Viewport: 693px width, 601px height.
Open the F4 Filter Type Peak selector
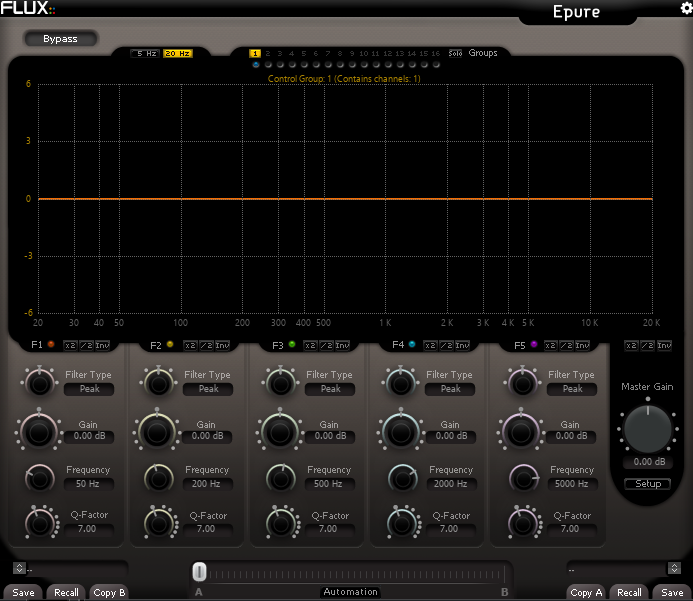450,389
